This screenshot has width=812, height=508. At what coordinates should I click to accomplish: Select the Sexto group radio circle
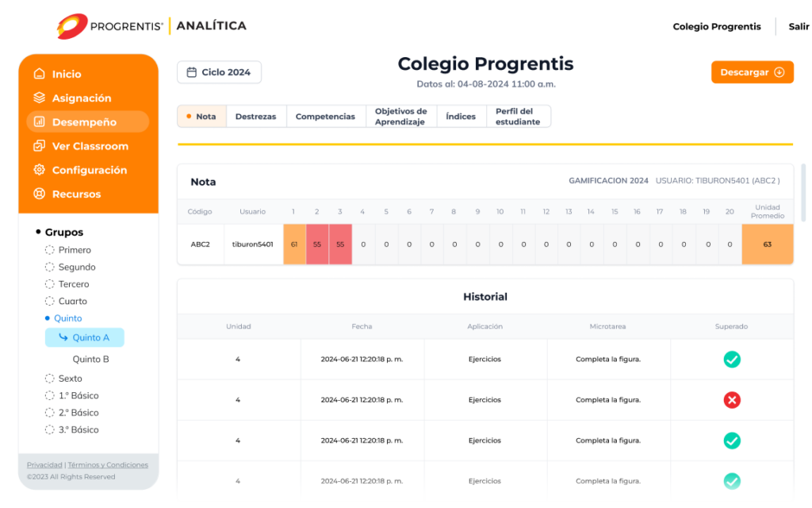point(50,379)
